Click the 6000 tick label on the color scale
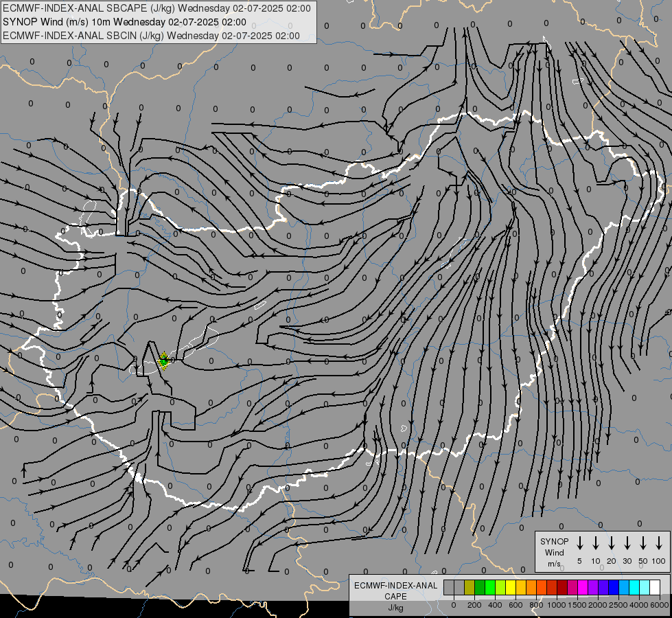Screen dimensions: 672x618 [x=660, y=605]
